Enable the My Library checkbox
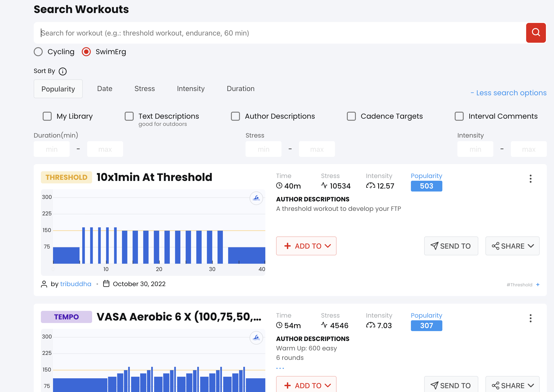554x392 pixels. (x=47, y=116)
